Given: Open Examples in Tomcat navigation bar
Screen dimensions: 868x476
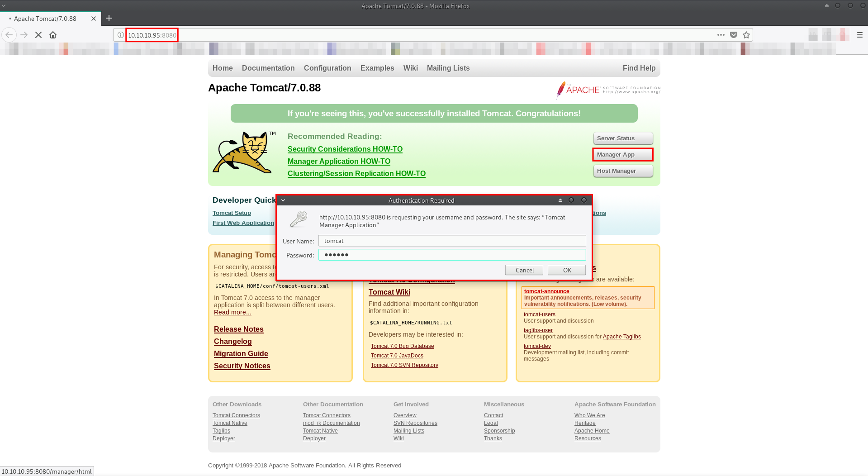Looking at the screenshot, I should [377, 68].
